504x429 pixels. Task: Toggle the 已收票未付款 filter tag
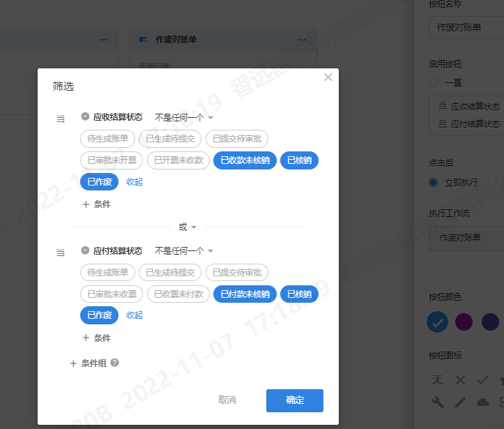coord(178,294)
